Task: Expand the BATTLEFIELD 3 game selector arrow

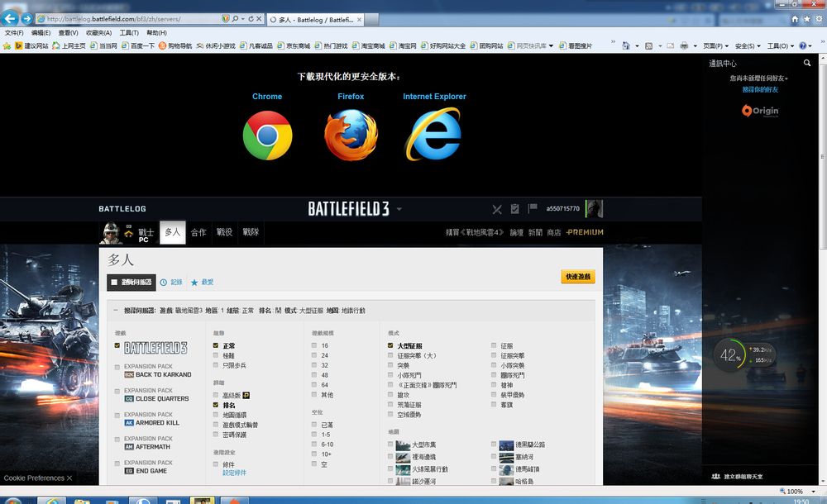Action: 399,209
